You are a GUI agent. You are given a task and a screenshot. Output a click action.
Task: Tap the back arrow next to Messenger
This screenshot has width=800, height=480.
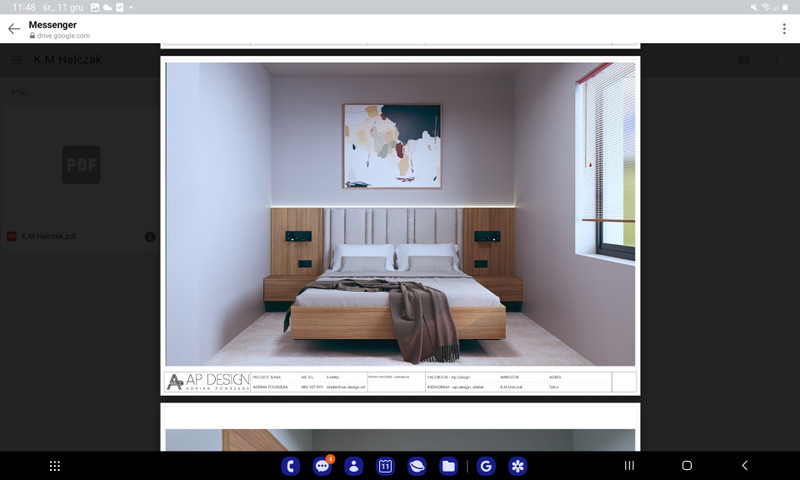coord(14,29)
